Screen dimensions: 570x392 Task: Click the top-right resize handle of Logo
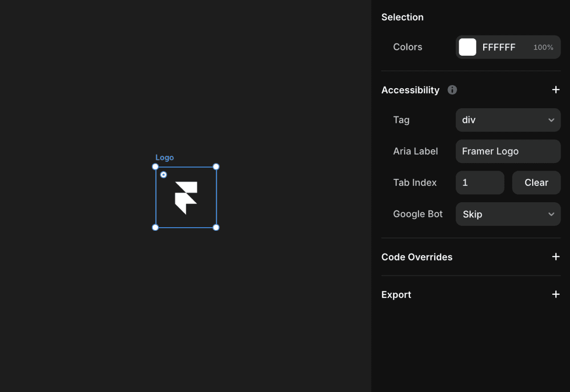[x=216, y=167]
